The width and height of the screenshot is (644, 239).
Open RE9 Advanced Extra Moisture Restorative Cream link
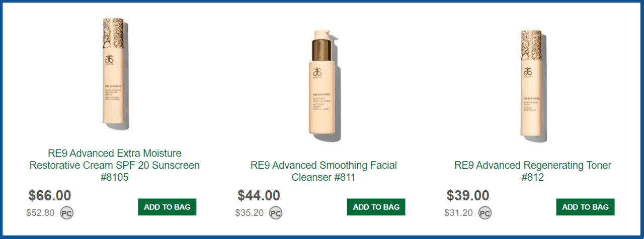[115, 165]
